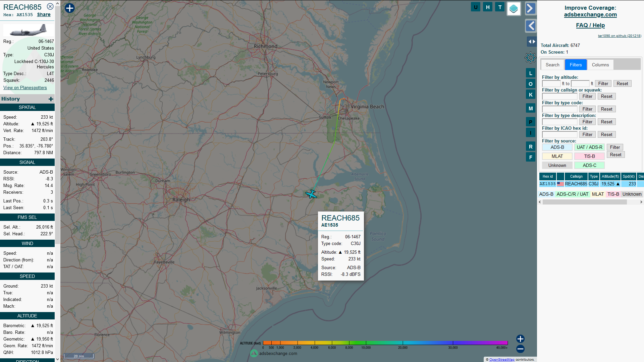Select ADS-C source filter option
The height and width of the screenshot is (362, 644).
coord(589,166)
